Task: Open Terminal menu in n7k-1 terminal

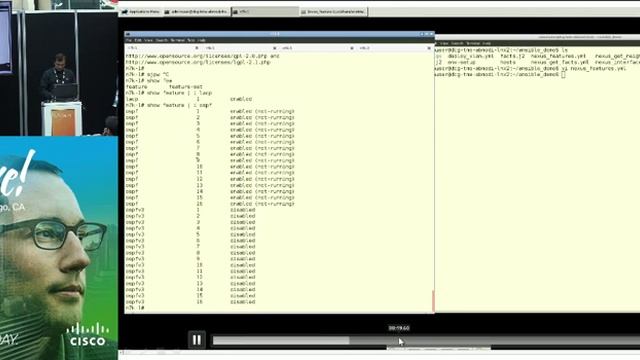Action: [x=178, y=40]
